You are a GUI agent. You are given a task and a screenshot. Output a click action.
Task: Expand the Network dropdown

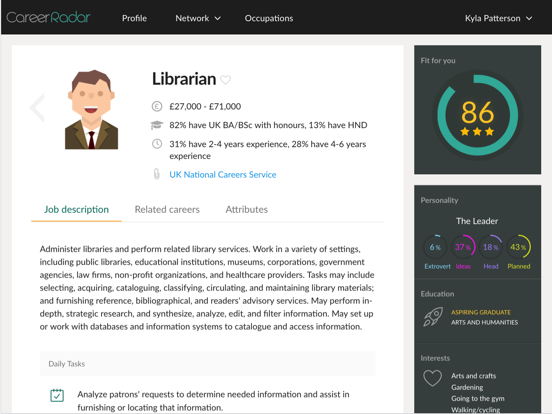198,18
